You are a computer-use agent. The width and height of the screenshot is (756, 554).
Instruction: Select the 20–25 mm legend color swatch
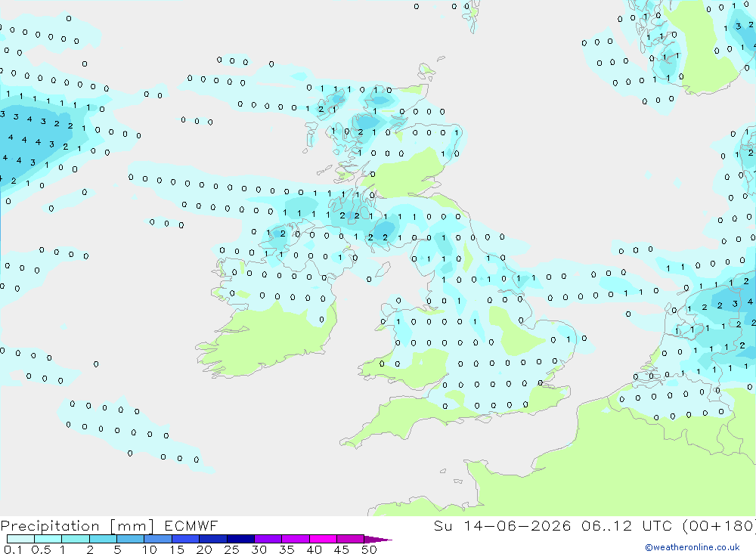click(213, 539)
